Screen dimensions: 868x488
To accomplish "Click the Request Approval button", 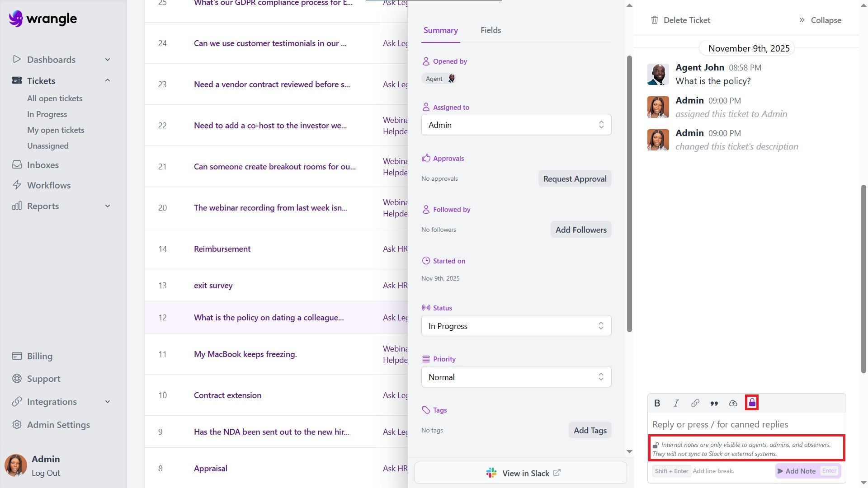I will coord(575,178).
